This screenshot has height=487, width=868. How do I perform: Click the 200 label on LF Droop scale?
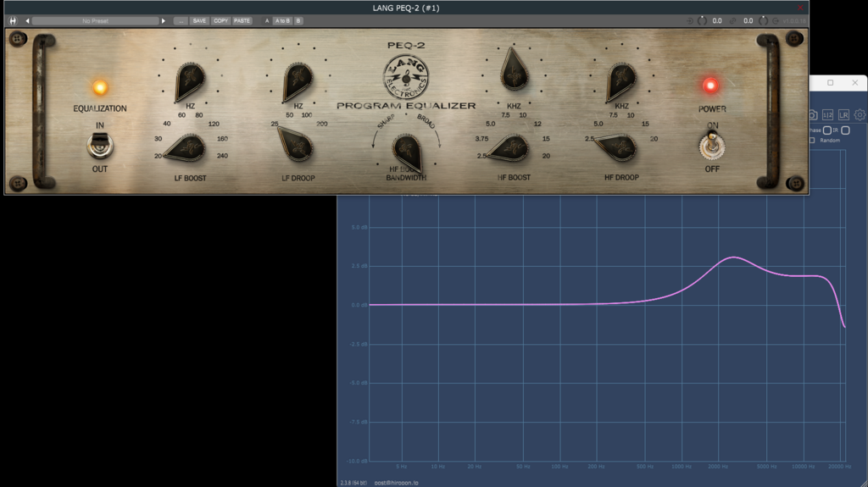[x=321, y=124]
